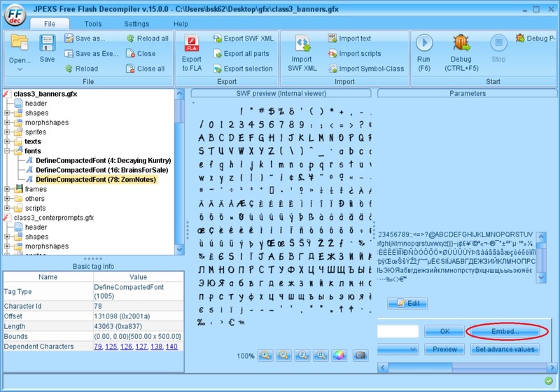Click Close all in ribbon
Image resolution: width=560 pixels, height=392 pixels.
click(x=146, y=69)
